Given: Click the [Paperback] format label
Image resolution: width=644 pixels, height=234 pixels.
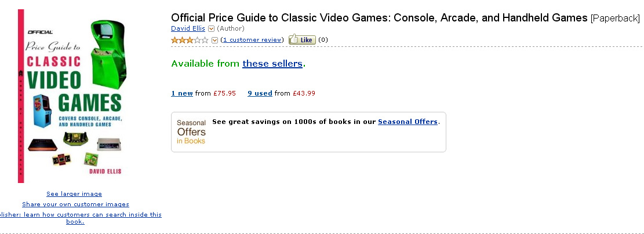Looking at the screenshot, I should pyautogui.click(x=615, y=18).
